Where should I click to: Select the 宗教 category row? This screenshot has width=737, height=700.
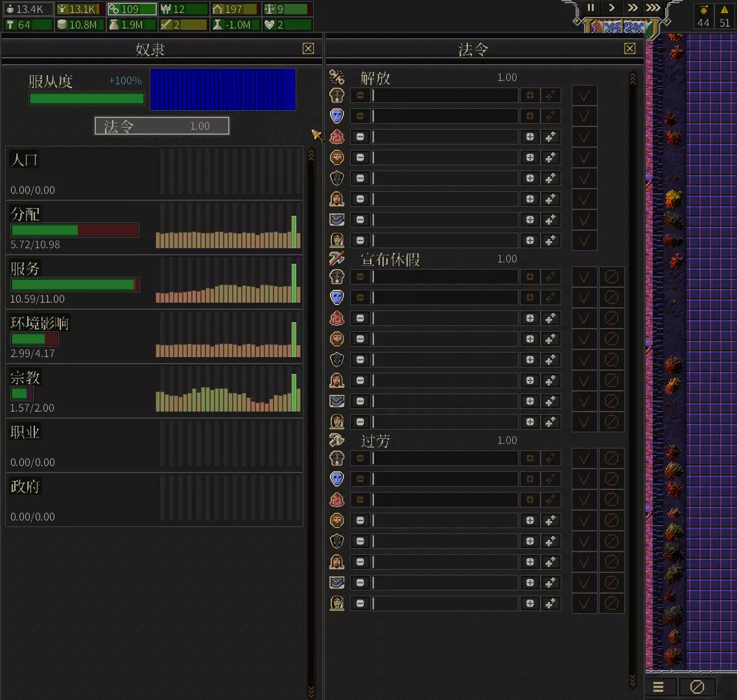tap(154, 391)
